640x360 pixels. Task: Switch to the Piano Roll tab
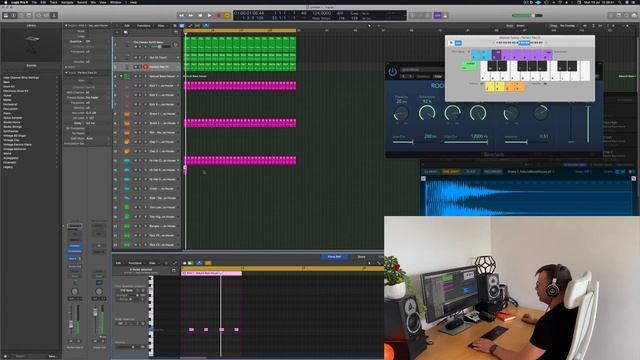pos(334,257)
